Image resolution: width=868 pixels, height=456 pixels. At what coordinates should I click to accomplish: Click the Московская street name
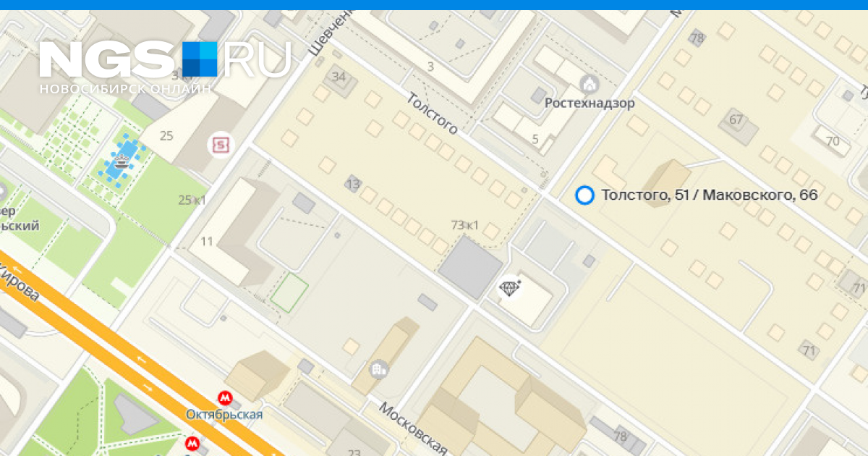pos(412,428)
